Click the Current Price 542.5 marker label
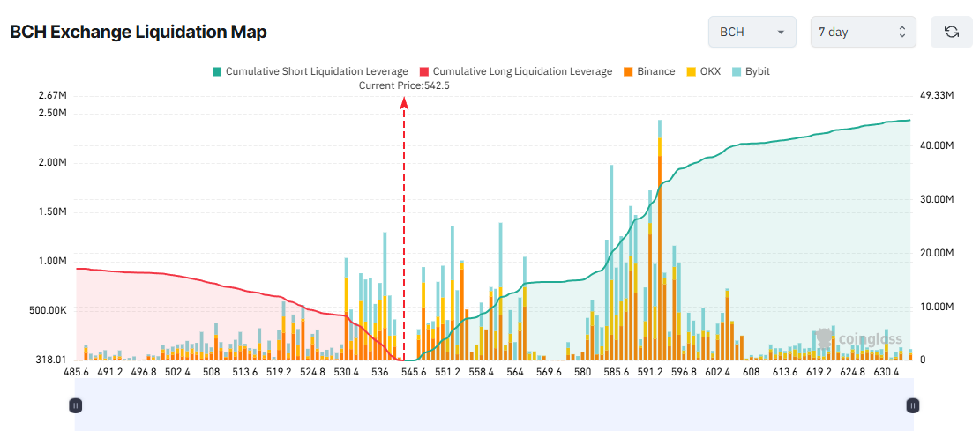The height and width of the screenshot is (445, 980). click(x=404, y=85)
